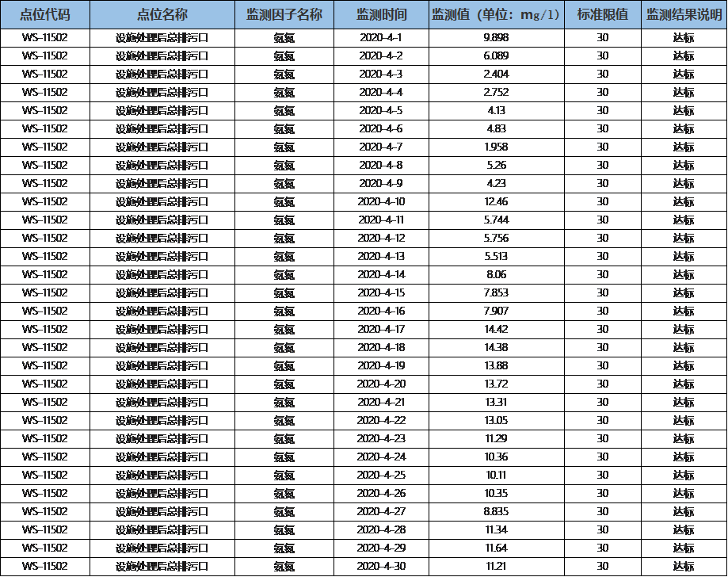Click the date cell 2020-4-22

tap(381, 420)
